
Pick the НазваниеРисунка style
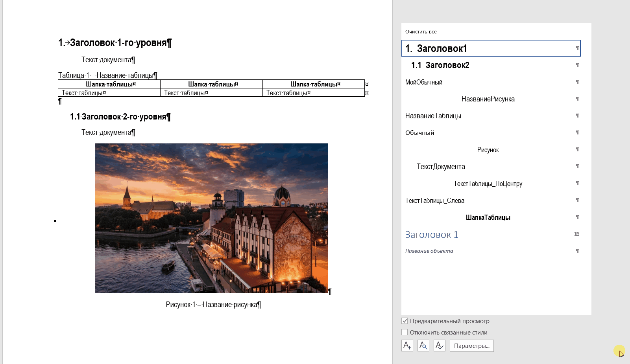(491, 99)
